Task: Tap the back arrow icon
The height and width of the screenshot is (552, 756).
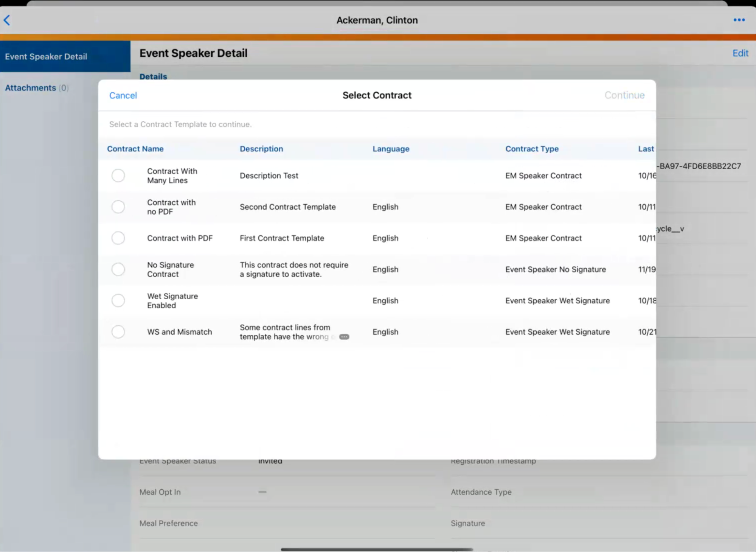Action: [x=7, y=20]
